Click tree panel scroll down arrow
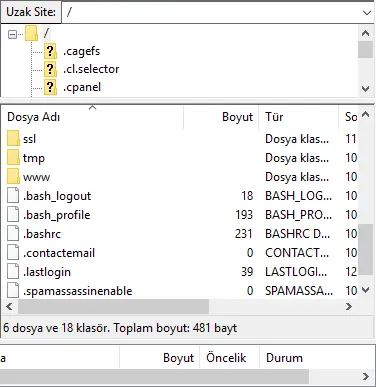 tap(365, 89)
